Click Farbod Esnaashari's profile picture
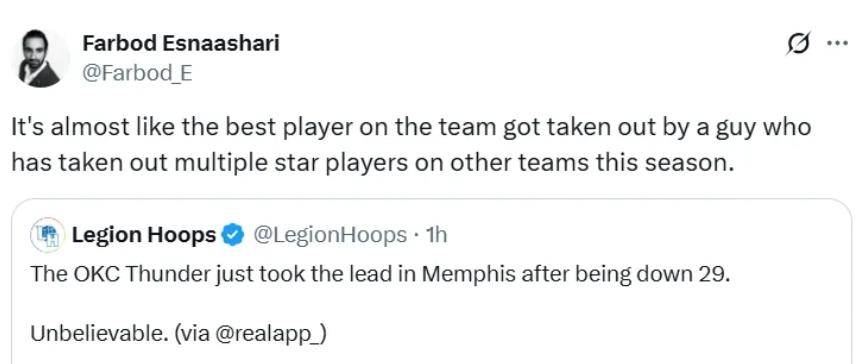Viewport: 855px width, 364px height. [41, 58]
